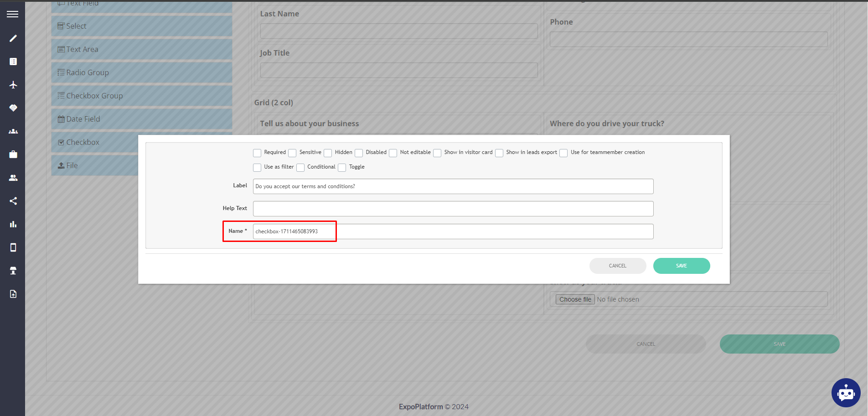This screenshot has height=416, width=868.
Task: Select the team members icon in sidebar
Action: (x=12, y=131)
